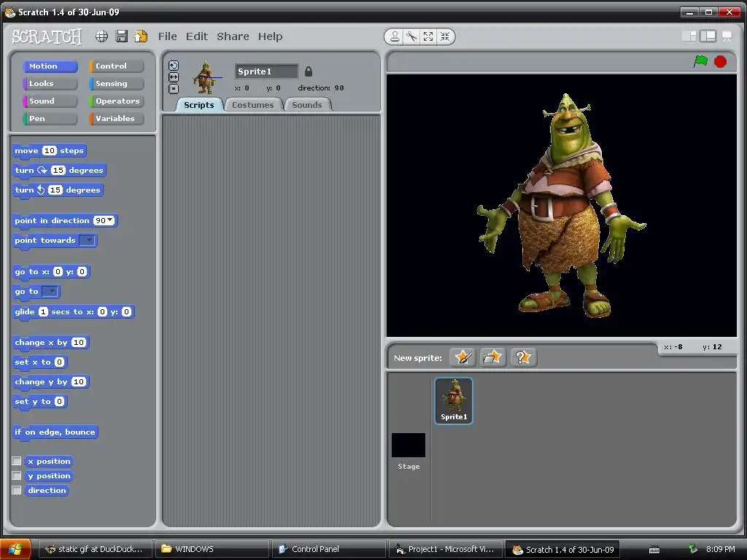The image size is (747, 560).
Task: Select the Sensing block category
Action: [x=116, y=84]
